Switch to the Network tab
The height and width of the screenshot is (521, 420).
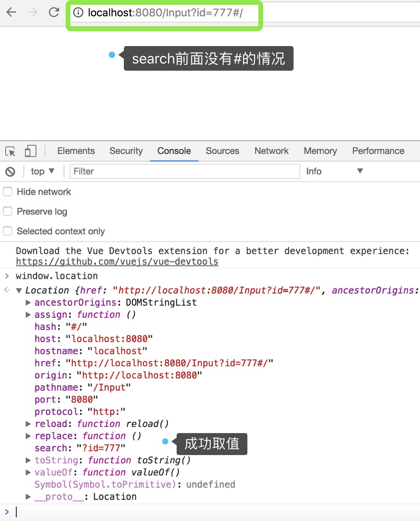click(x=272, y=151)
